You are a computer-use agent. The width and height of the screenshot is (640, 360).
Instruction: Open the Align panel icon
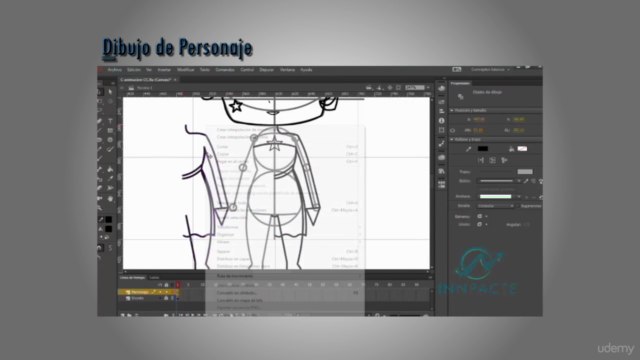click(441, 111)
